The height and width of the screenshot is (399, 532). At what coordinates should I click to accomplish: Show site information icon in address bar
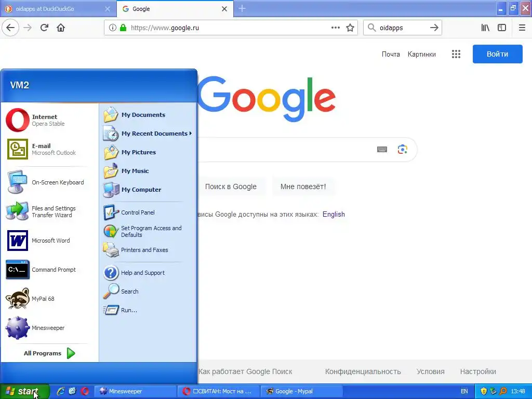coord(113,28)
